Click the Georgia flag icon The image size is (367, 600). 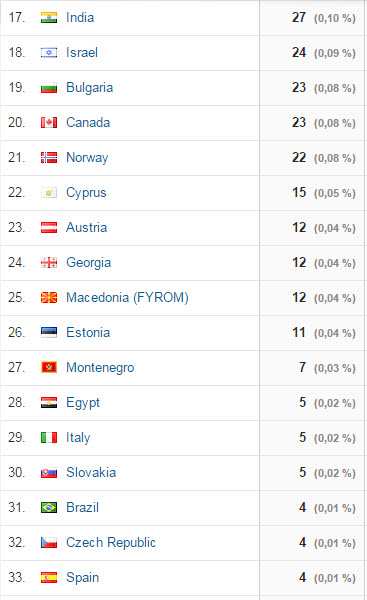point(49,263)
